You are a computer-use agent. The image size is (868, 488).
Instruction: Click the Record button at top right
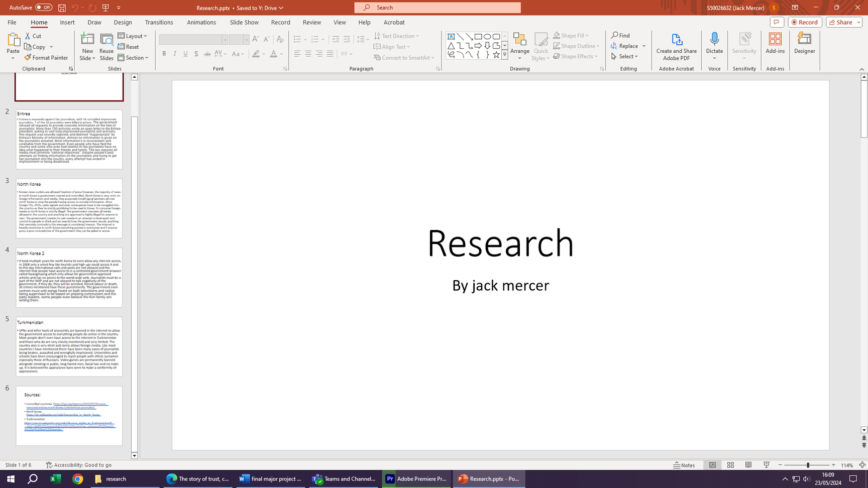click(805, 22)
